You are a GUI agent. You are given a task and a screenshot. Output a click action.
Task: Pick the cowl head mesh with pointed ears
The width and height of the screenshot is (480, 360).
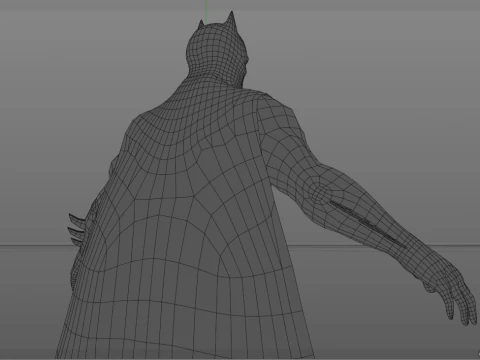217,50
